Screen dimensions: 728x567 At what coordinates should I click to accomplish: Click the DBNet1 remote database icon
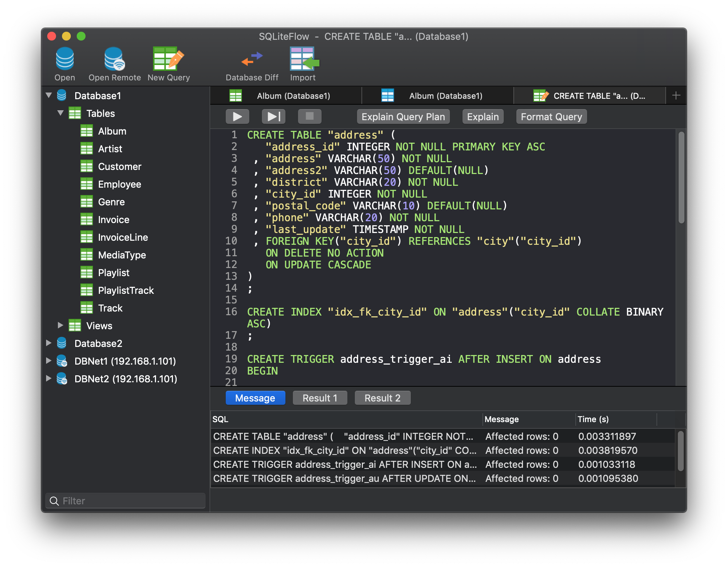[x=62, y=361]
